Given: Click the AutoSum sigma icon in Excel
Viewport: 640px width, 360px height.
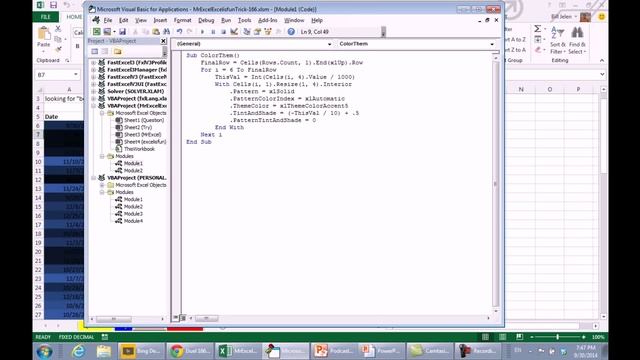Looking at the screenshot, I should (538, 29).
